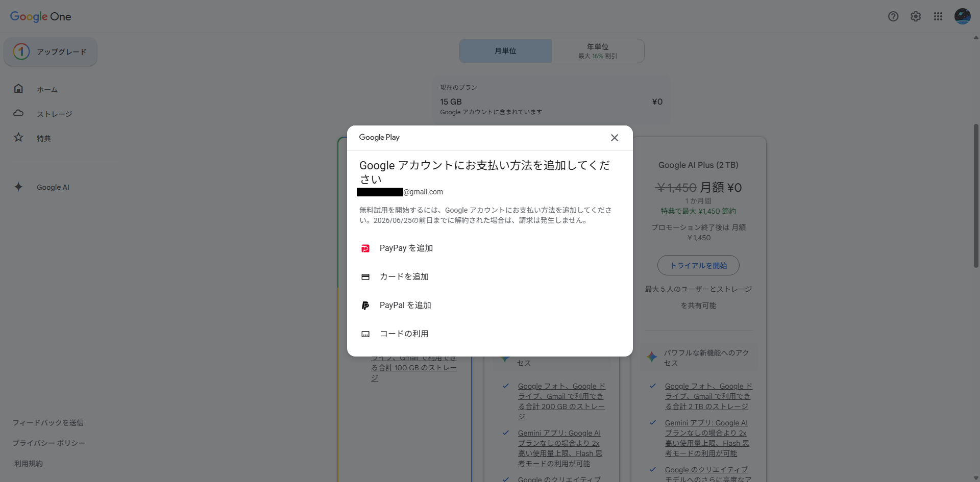
Task: Open 特典 in sidebar
Action: tap(43, 138)
